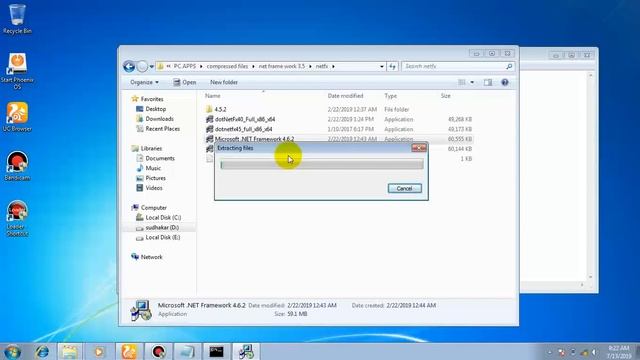Viewport: 640px width, 360px height.
Task: Open the Recycle Bin desktop icon
Action: point(17,19)
